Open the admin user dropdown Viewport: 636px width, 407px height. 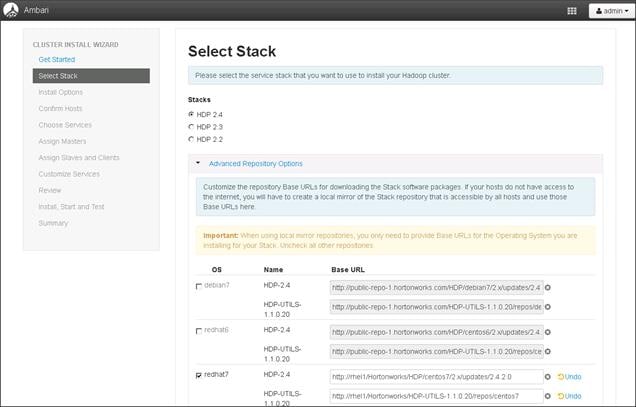pos(612,11)
